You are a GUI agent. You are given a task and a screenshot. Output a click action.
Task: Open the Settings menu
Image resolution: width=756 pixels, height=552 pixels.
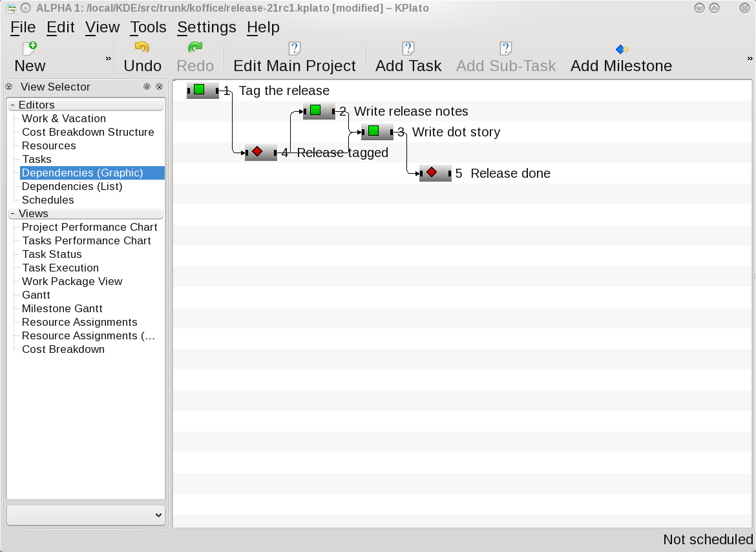[207, 27]
